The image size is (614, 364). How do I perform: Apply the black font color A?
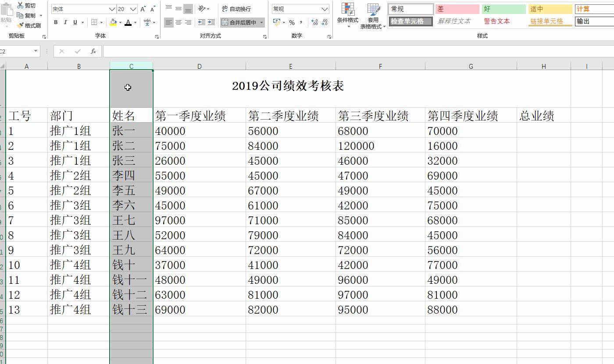pos(128,22)
